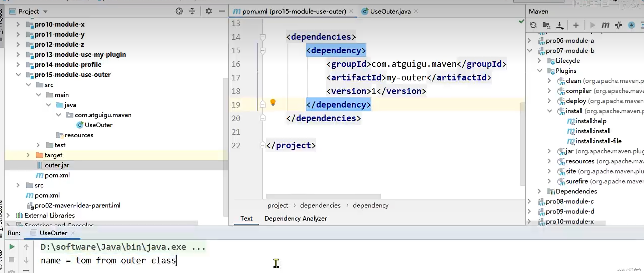Download sources and documentation icon
Screen dimensions: 644x273
point(560,25)
